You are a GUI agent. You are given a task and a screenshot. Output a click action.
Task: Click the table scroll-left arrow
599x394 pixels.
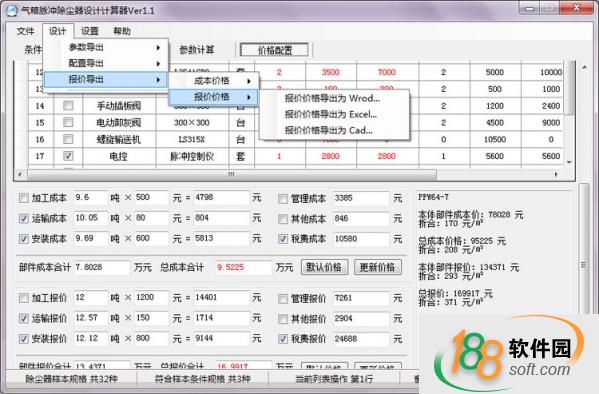(x=20, y=175)
